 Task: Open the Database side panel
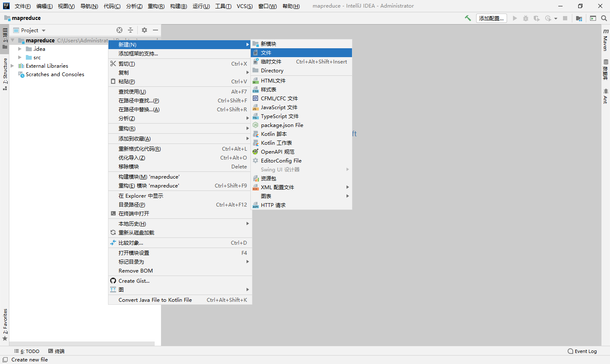point(606,70)
